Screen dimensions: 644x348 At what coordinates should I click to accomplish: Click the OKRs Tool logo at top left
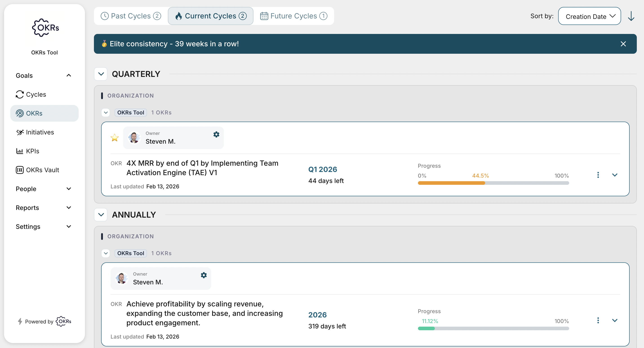tap(44, 27)
